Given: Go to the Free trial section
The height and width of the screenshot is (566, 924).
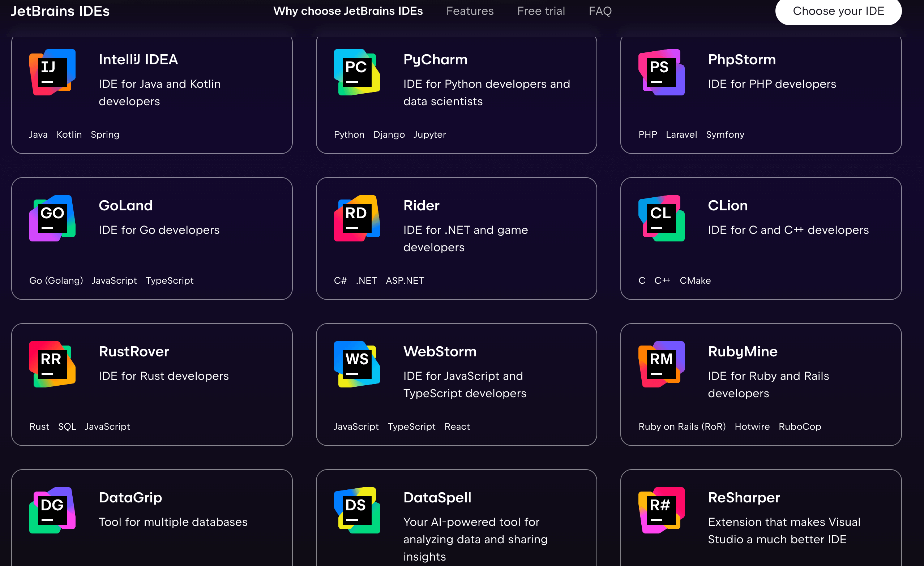Looking at the screenshot, I should [541, 11].
